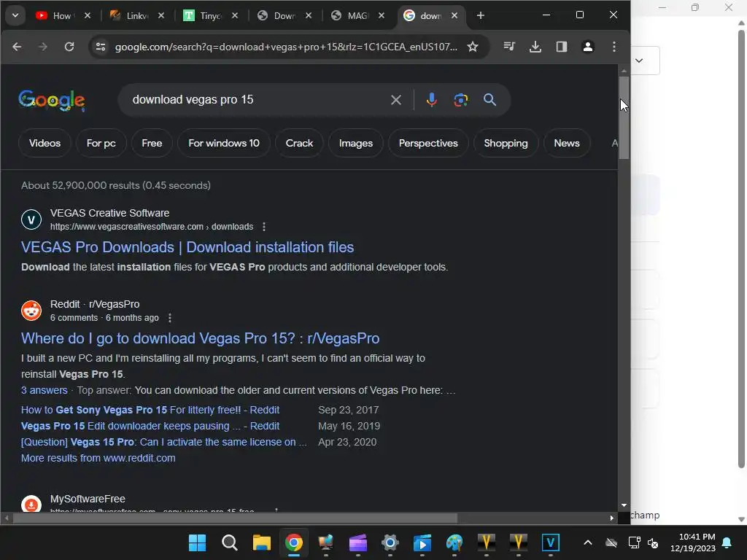
Task: Filter results by Videos
Action: [44, 143]
